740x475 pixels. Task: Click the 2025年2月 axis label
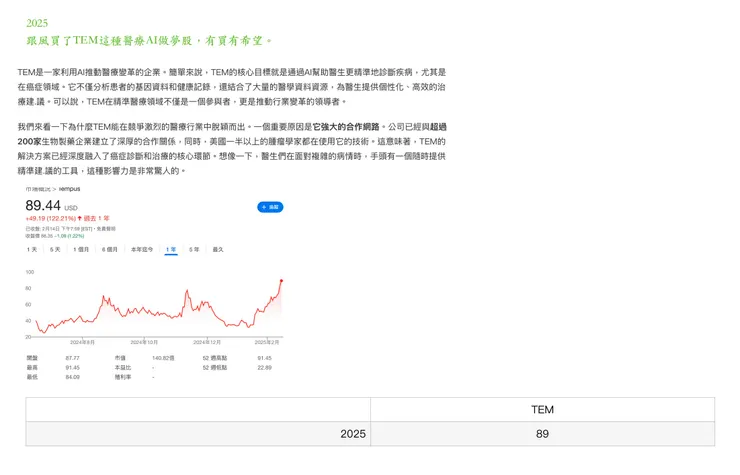coord(267,342)
